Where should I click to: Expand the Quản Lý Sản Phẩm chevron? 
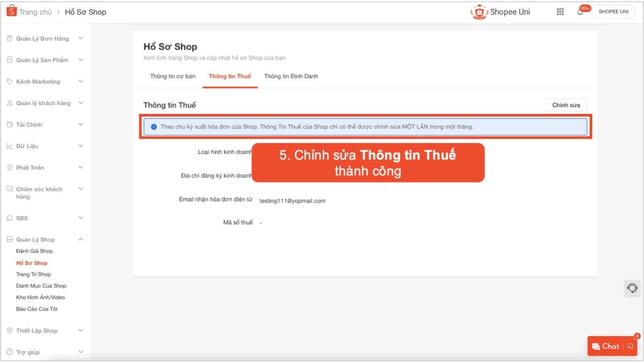(80, 60)
